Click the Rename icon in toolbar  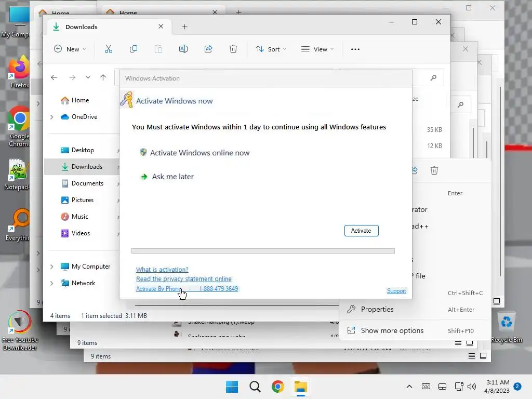(x=183, y=49)
